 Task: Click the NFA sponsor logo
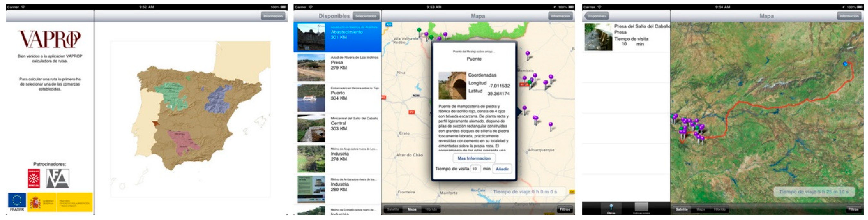click(x=58, y=178)
